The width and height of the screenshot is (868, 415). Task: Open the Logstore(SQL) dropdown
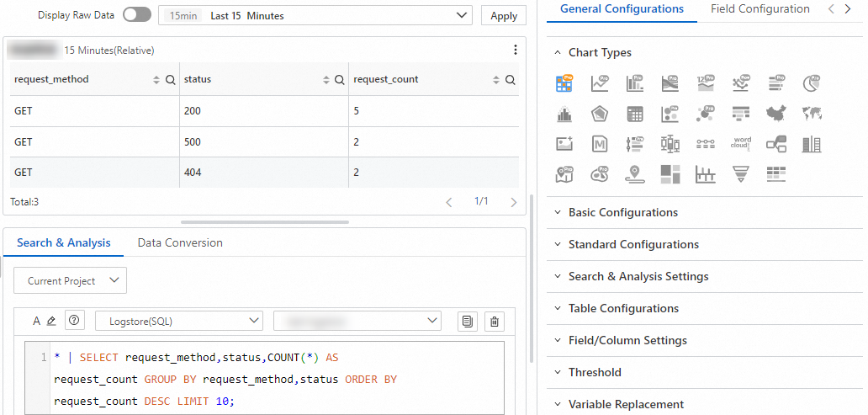tap(178, 321)
